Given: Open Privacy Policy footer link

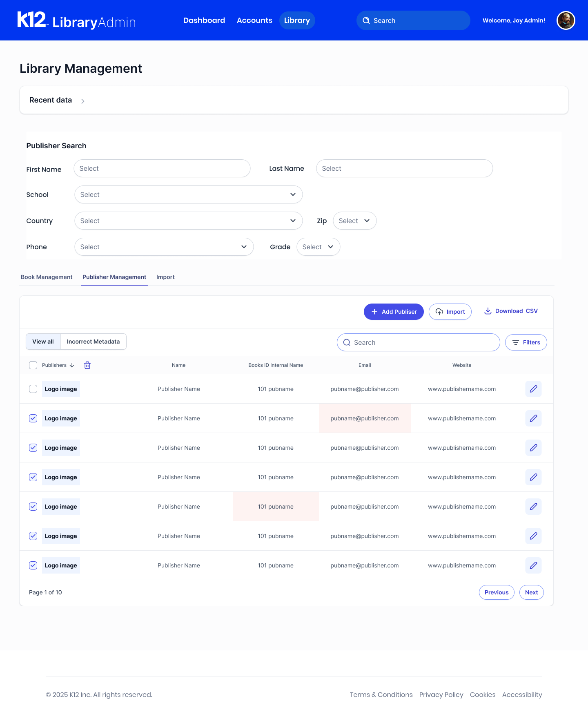Looking at the screenshot, I should (441, 694).
